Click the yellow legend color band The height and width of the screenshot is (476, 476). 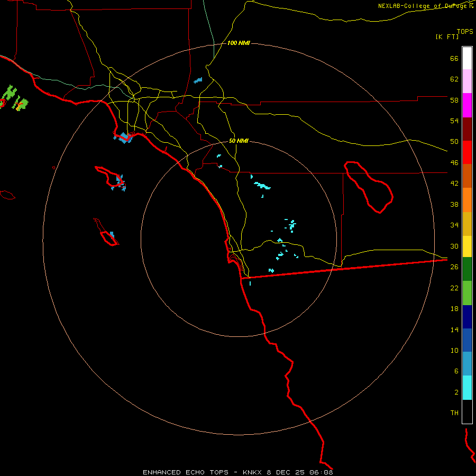pyautogui.click(x=467, y=246)
